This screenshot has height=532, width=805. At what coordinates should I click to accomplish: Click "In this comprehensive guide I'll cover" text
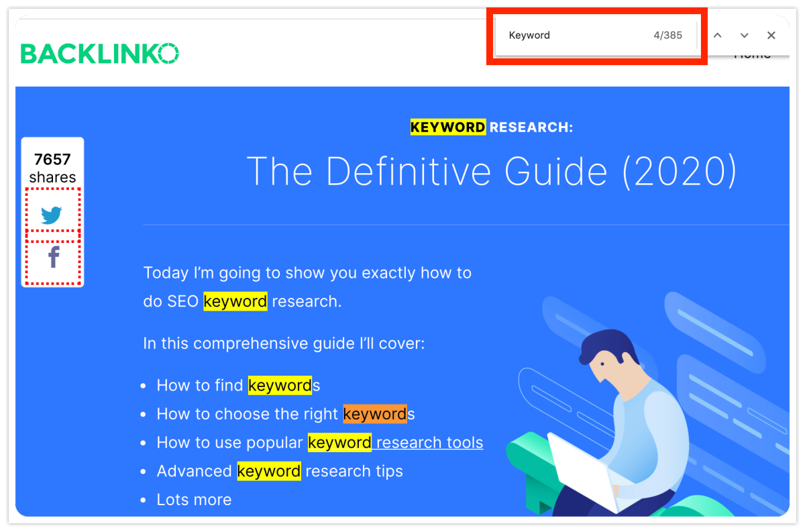284,343
